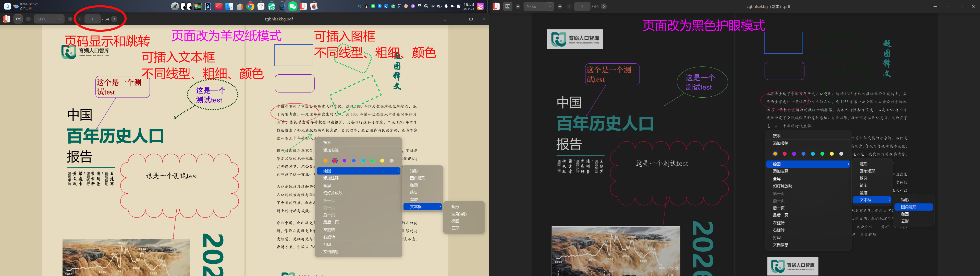Pick green color swatch in dark window menu
The image size is (980, 276).
(x=822, y=154)
